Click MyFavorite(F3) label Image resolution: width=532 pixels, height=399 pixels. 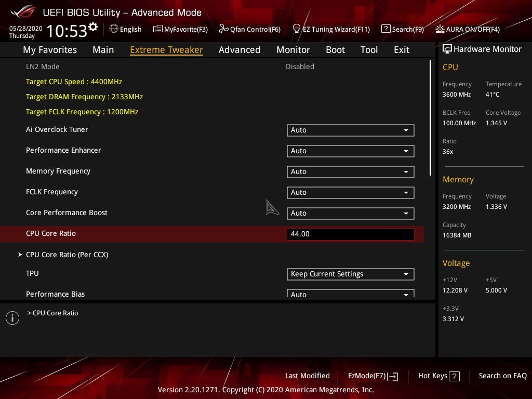186,29
